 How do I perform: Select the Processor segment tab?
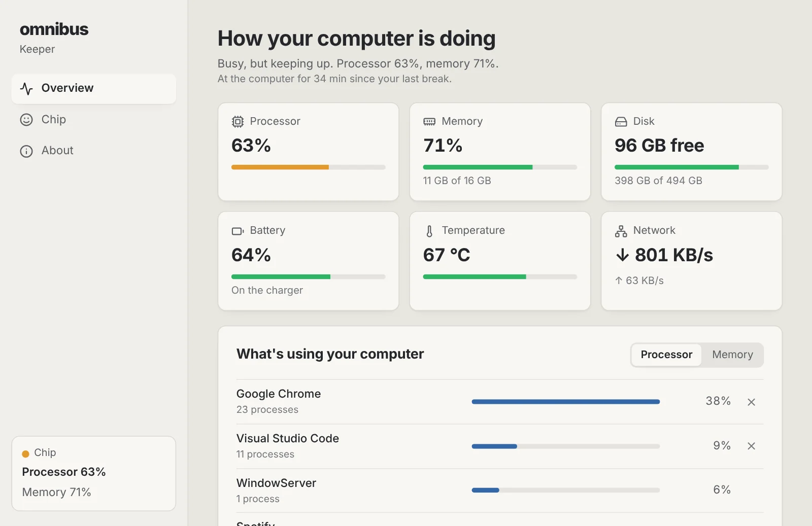tap(666, 355)
